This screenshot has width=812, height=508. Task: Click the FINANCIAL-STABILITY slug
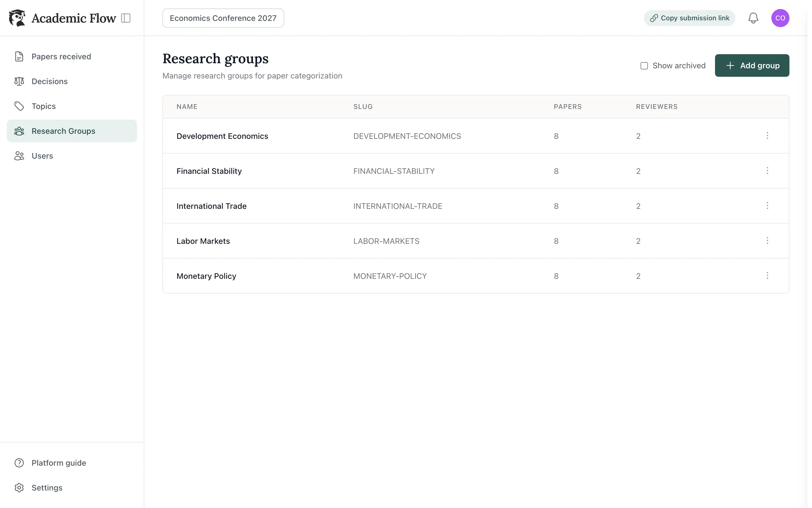click(x=394, y=171)
